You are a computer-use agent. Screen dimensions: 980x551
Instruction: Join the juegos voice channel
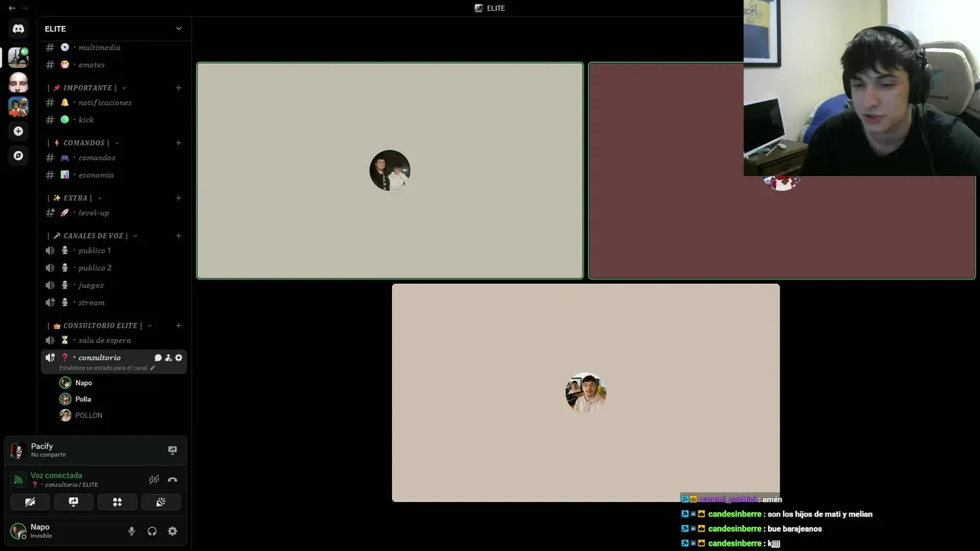pyautogui.click(x=113, y=285)
